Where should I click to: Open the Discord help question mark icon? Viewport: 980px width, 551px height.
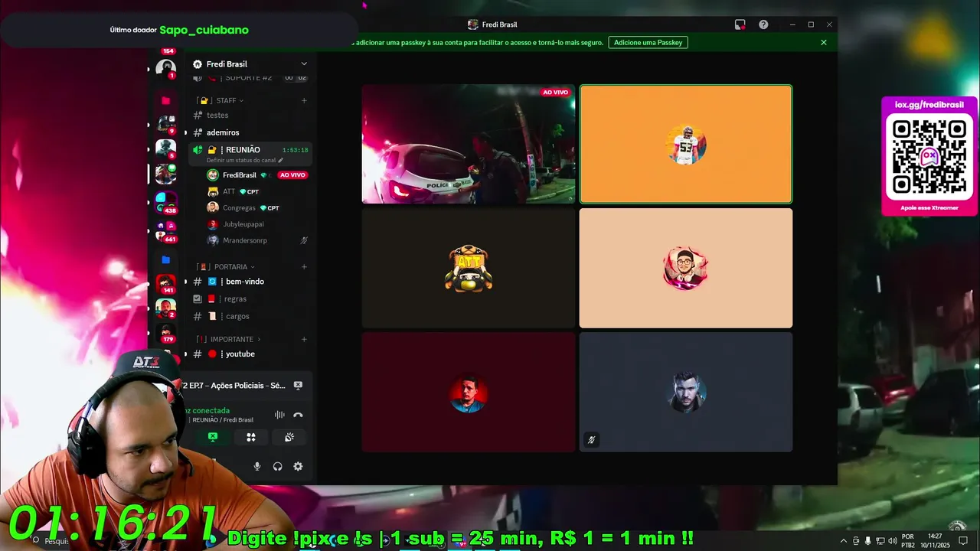point(763,24)
